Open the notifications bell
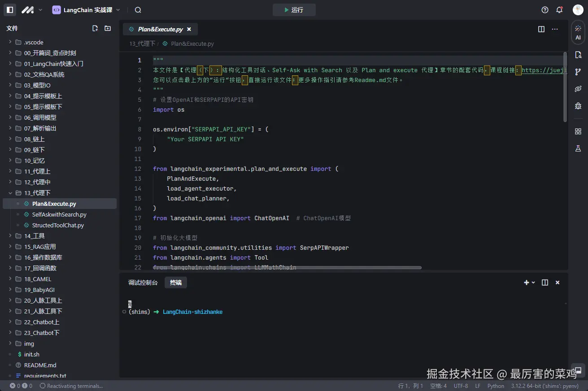The image size is (588, 391). pos(559,10)
